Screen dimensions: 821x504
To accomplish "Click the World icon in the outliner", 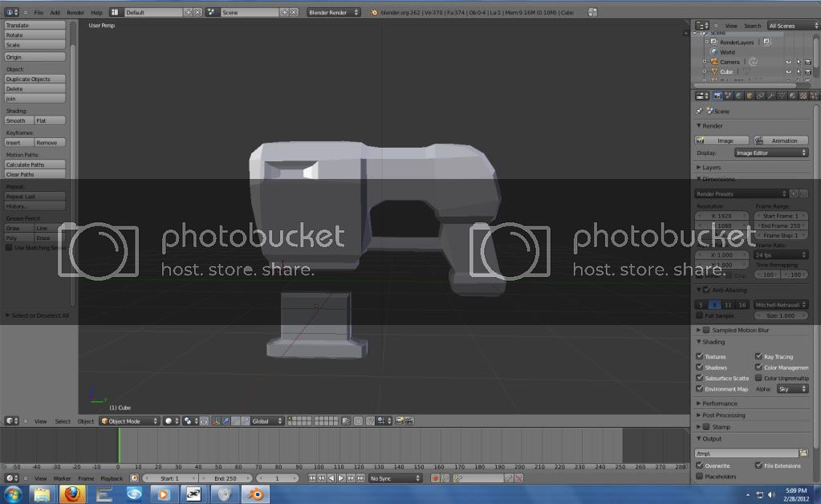I will (713, 52).
